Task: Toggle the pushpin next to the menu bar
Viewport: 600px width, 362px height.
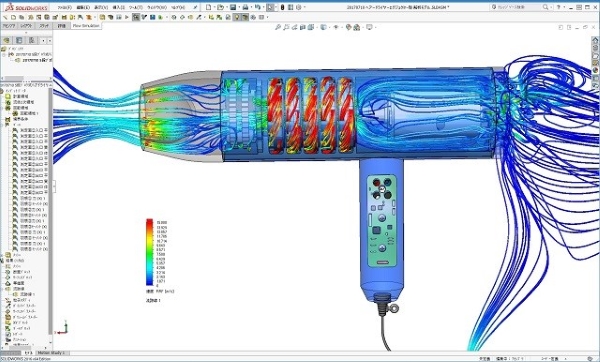Action: pyautogui.click(x=195, y=7)
